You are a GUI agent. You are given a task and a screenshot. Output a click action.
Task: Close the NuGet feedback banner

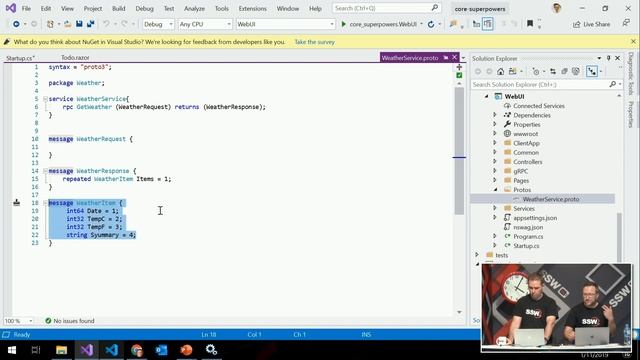[633, 41]
